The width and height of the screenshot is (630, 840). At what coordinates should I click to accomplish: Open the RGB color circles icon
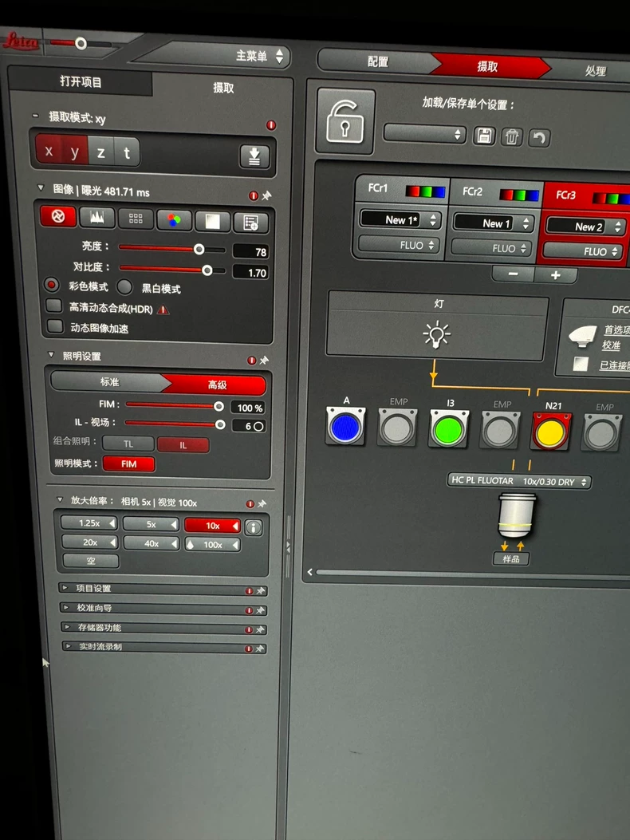point(174,220)
